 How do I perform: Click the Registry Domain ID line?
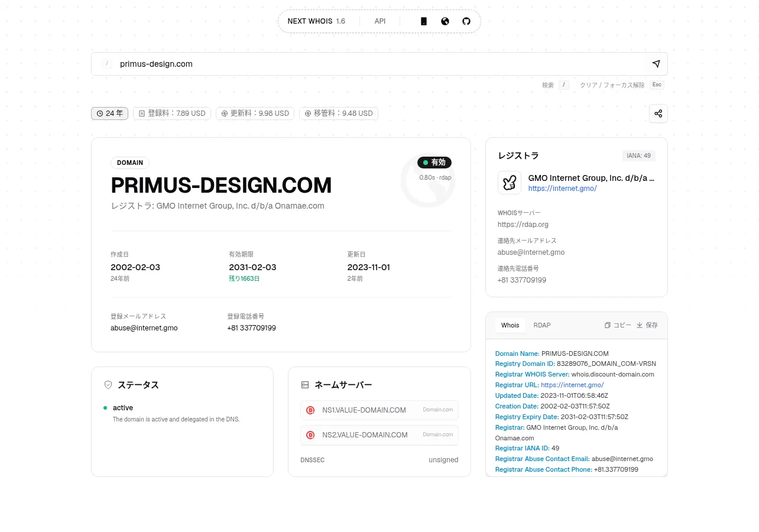click(576, 364)
